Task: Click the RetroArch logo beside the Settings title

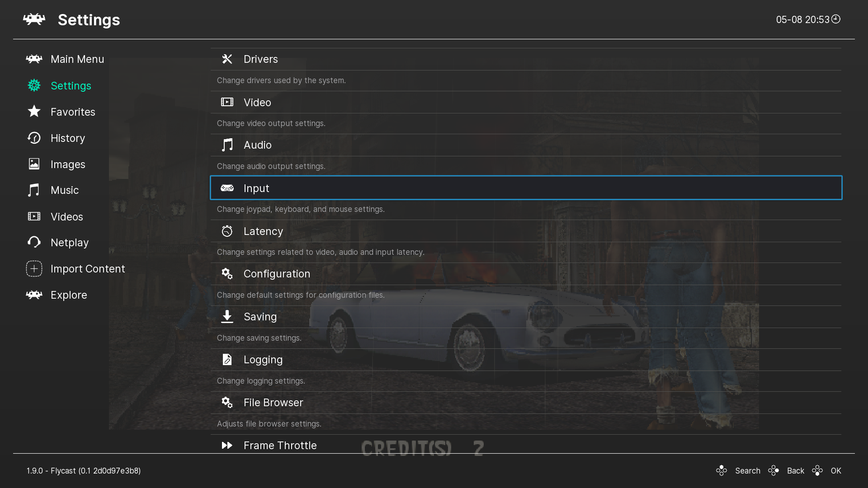Action: [34, 19]
